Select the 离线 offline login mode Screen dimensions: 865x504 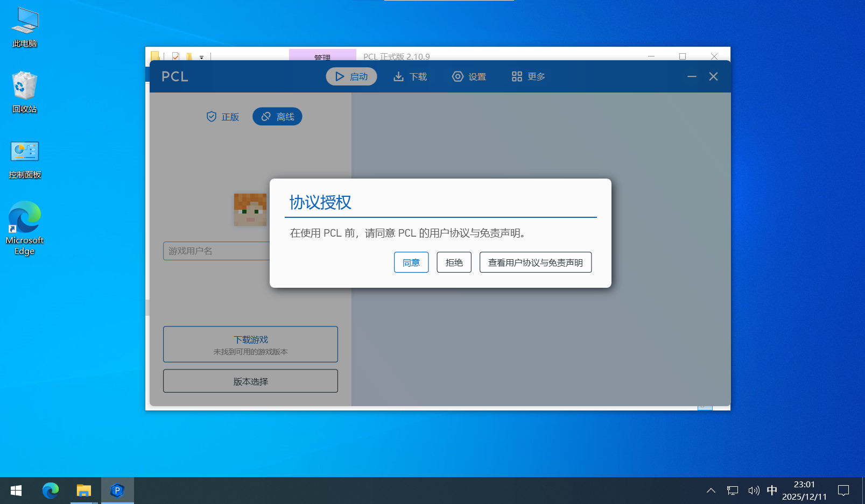pyautogui.click(x=277, y=117)
